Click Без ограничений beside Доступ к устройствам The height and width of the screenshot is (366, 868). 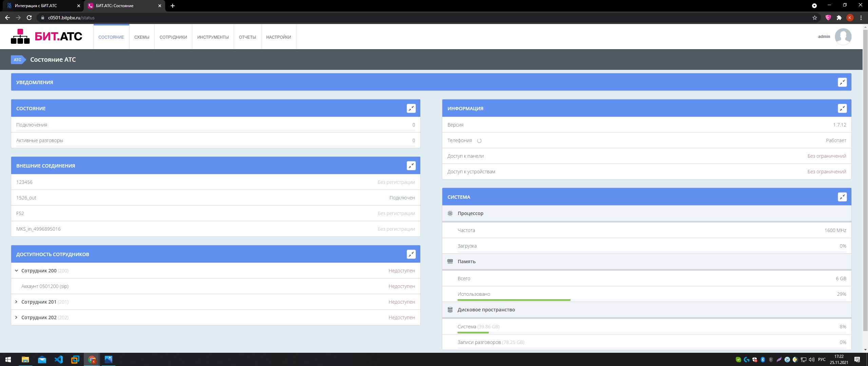coord(827,172)
